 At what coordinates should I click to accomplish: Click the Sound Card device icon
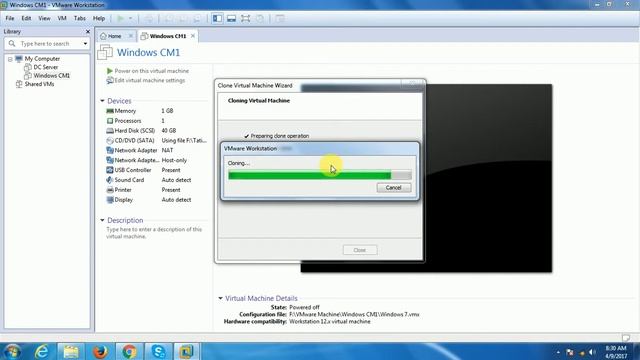[110, 180]
